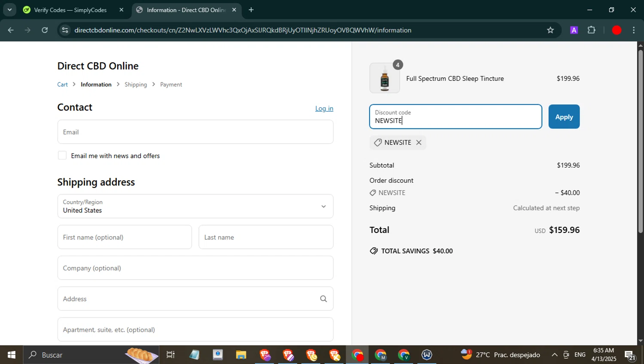Click the Total savings tag icon
Screen dimensions: 644x364
pos(374,251)
